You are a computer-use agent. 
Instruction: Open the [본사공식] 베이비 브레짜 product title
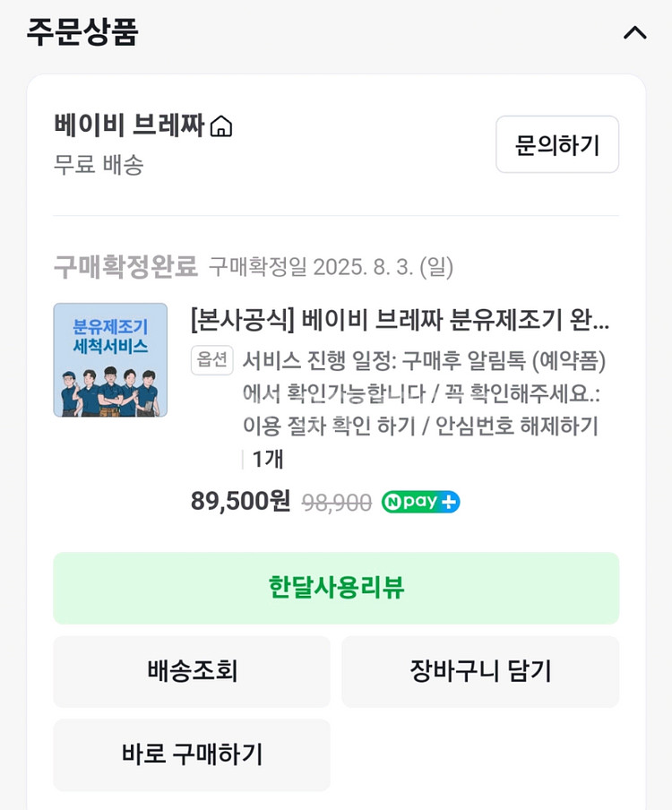click(x=400, y=319)
